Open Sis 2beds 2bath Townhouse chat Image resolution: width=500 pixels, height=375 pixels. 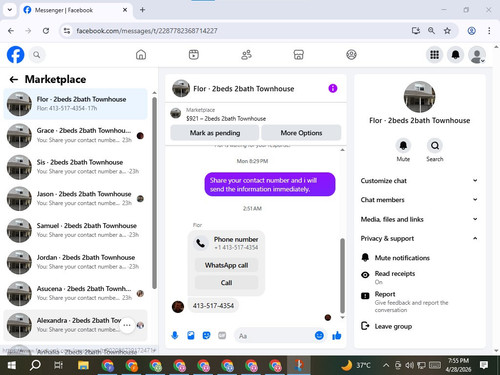point(75,167)
